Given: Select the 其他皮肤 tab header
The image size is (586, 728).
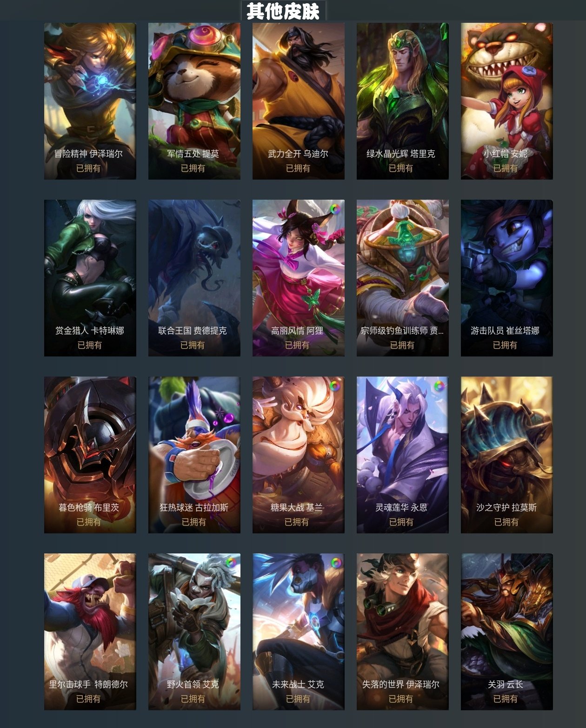Looking at the screenshot, I should pyautogui.click(x=283, y=11).
